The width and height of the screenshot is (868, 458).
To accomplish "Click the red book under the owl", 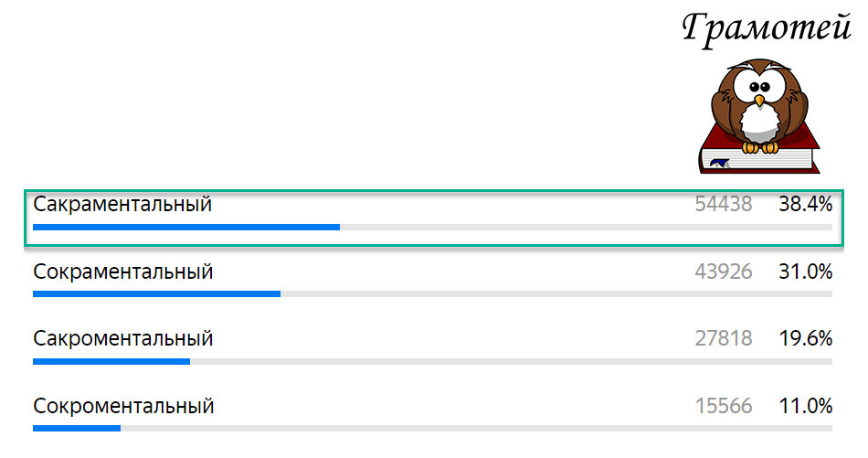I will [759, 154].
